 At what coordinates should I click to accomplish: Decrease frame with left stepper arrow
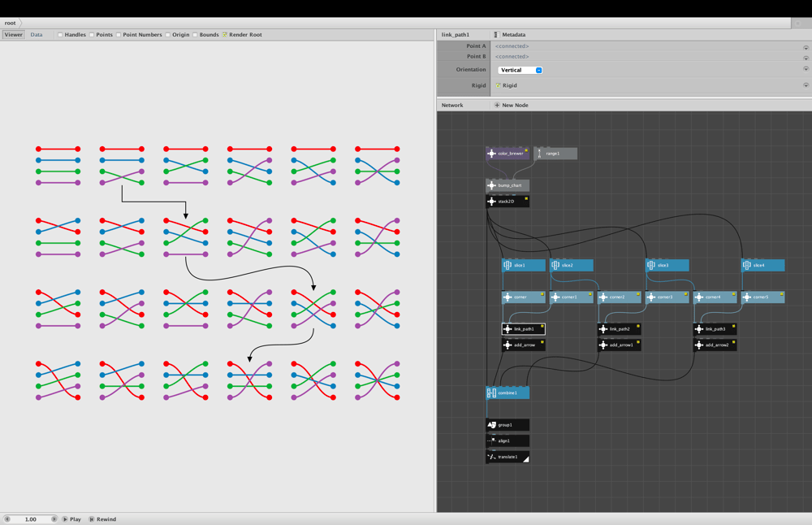click(x=7, y=518)
